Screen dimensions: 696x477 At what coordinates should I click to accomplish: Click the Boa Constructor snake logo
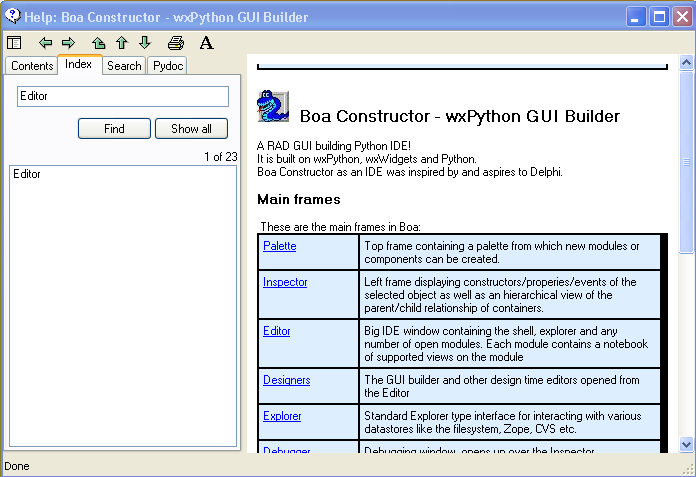click(x=272, y=106)
